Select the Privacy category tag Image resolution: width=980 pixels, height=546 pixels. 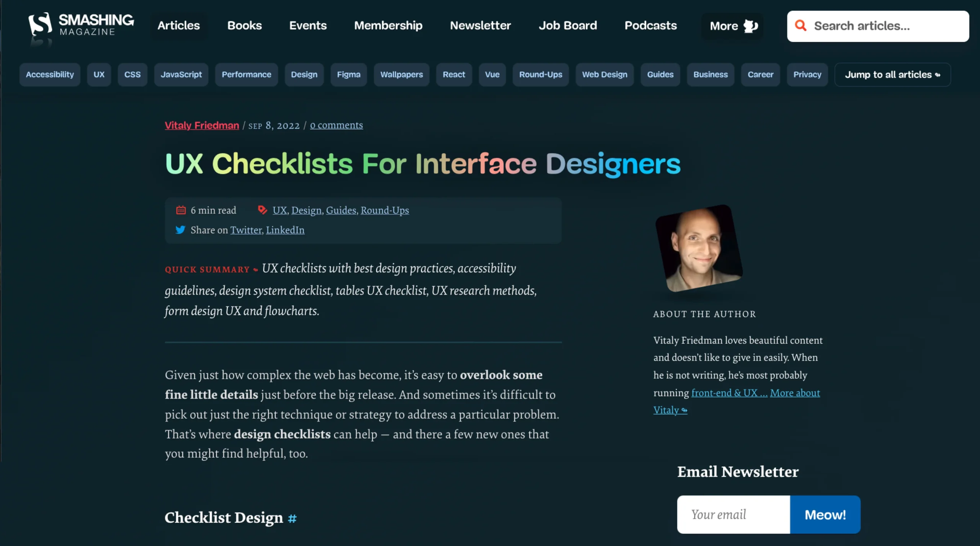(x=807, y=75)
